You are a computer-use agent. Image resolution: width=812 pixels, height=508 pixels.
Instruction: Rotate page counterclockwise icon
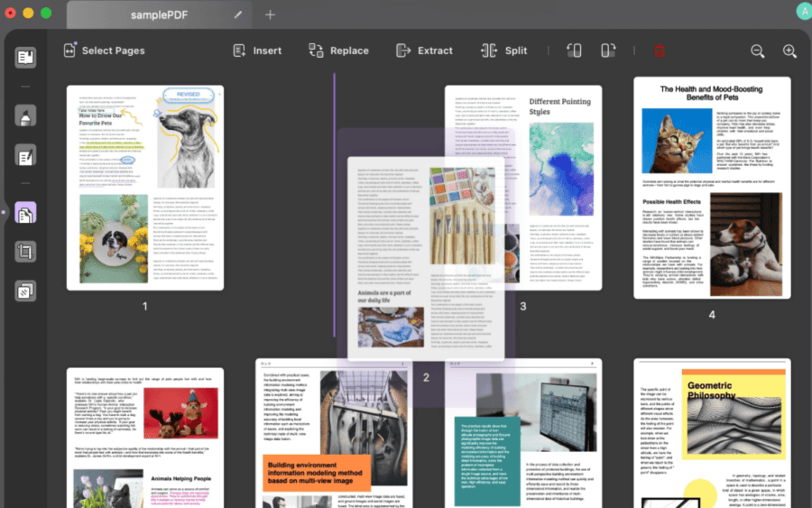pyautogui.click(x=574, y=51)
